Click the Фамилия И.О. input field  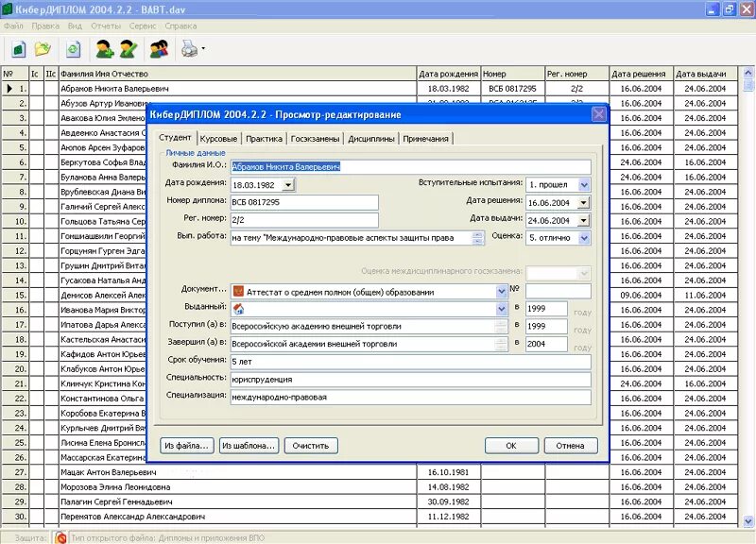(x=410, y=167)
